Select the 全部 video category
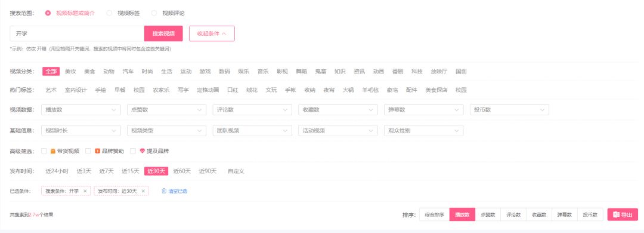This screenshot has height=233, width=644. 51,71
